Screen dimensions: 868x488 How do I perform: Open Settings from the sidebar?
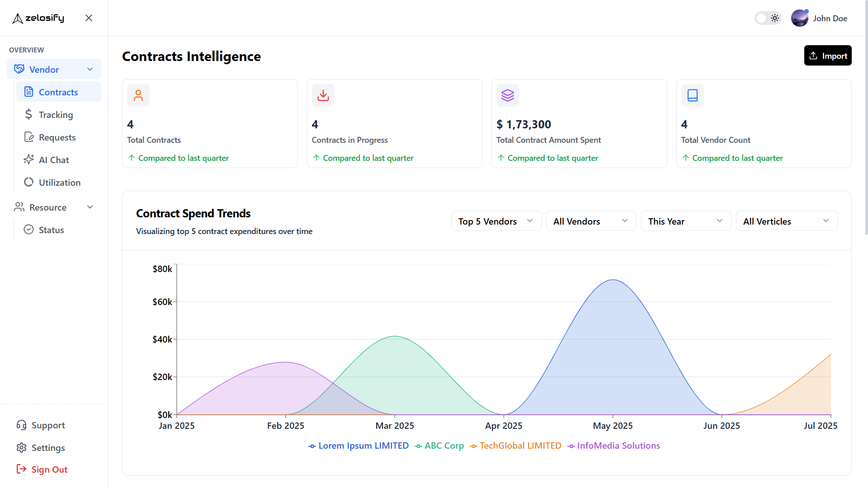[48, 447]
